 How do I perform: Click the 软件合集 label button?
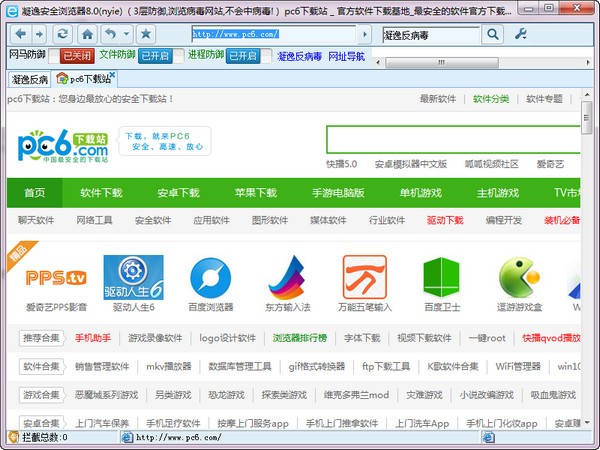click(x=41, y=367)
